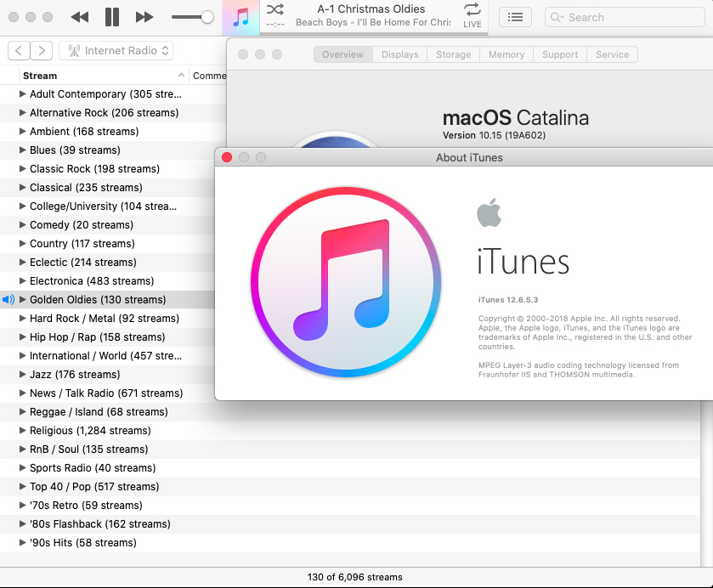Expand the Country category

(x=22, y=243)
